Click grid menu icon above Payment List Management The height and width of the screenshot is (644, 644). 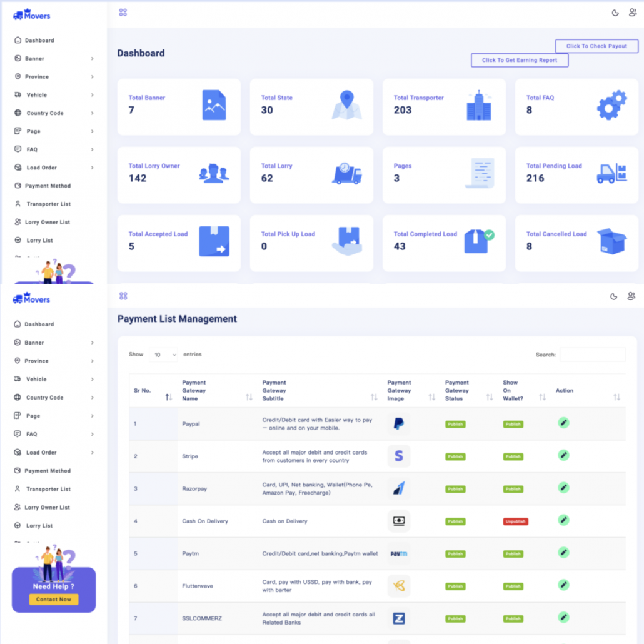(x=123, y=296)
